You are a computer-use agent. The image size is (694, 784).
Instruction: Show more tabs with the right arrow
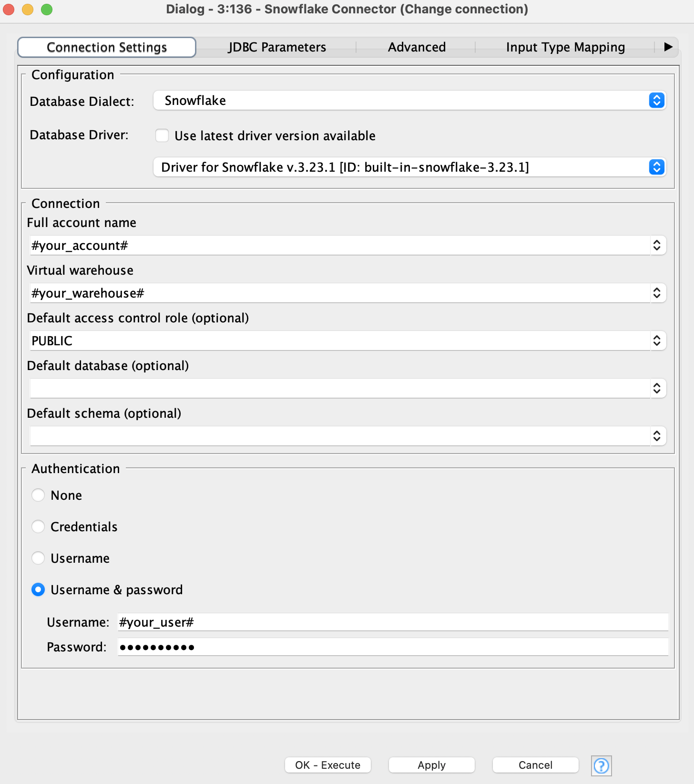pos(668,47)
